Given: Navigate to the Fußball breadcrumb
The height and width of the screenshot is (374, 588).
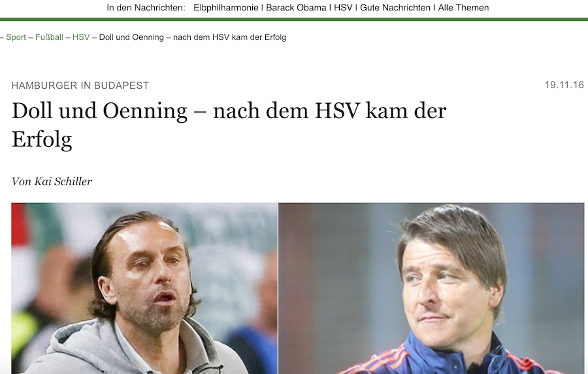Looking at the screenshot, I should 49,37.
